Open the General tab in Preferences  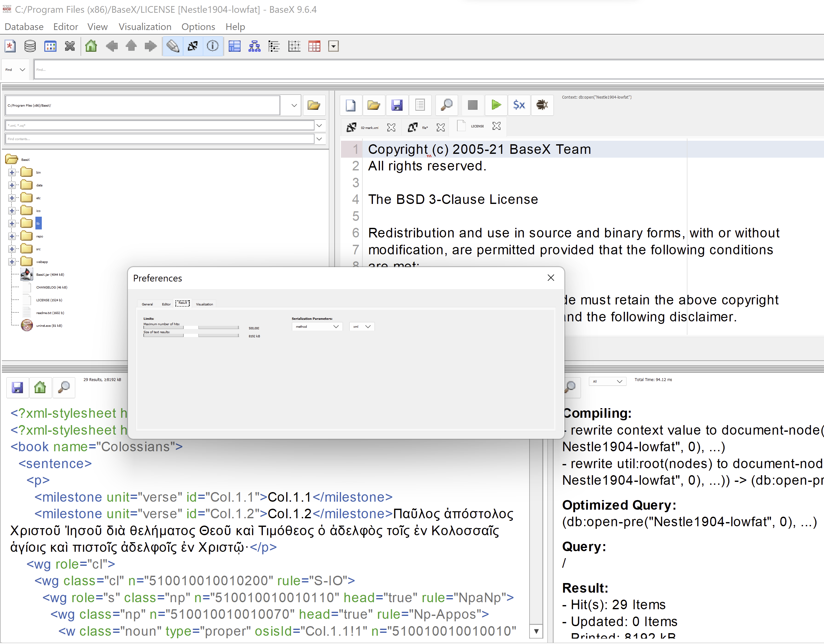tap(147, 304)
